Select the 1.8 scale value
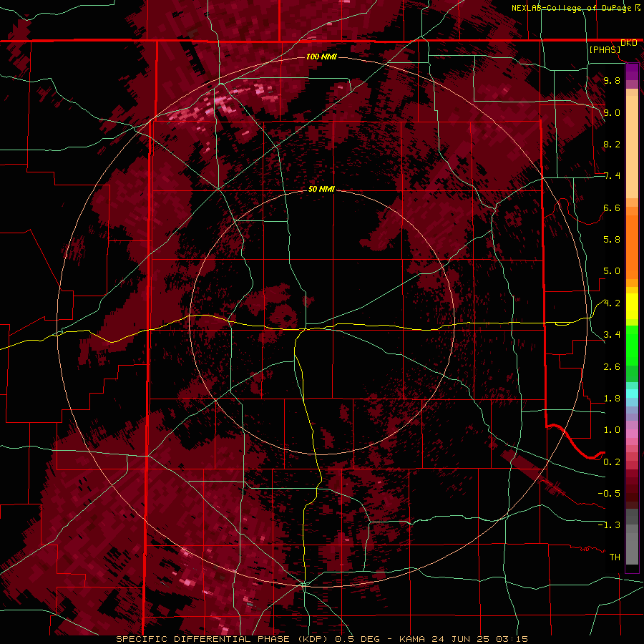The width and height of the screenshot is (644, 644). 612,399
